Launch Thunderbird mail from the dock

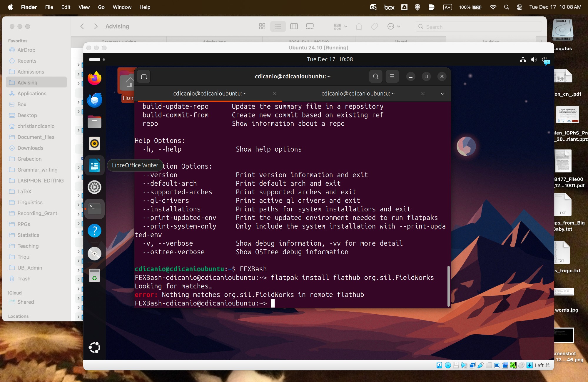coord(94,100)
